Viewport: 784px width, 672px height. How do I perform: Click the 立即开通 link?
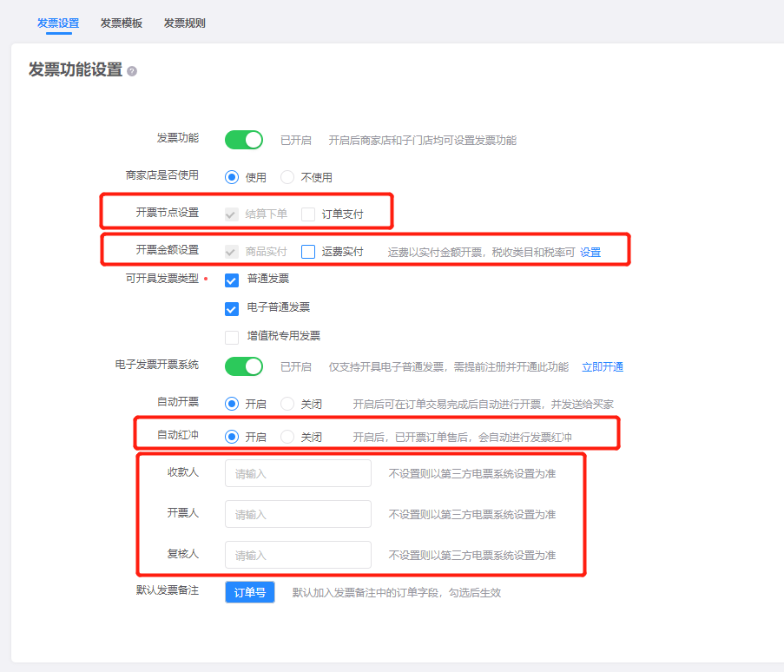tap(603, 367)
